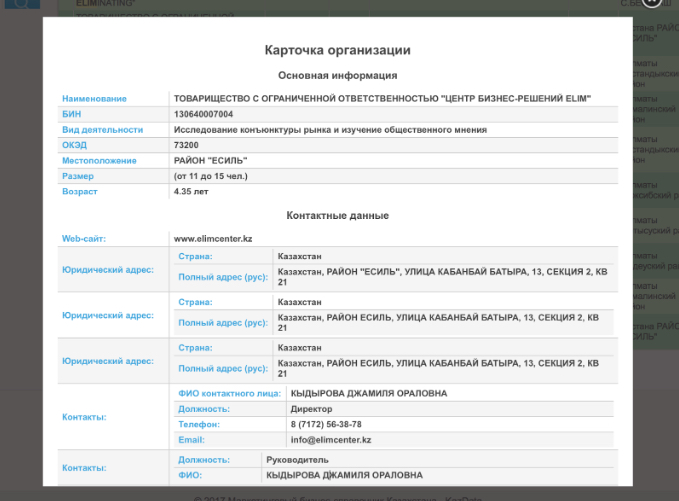Click the Контактные данные section heading
This screenshot has height=501, width=679.
tap(338, 216)
